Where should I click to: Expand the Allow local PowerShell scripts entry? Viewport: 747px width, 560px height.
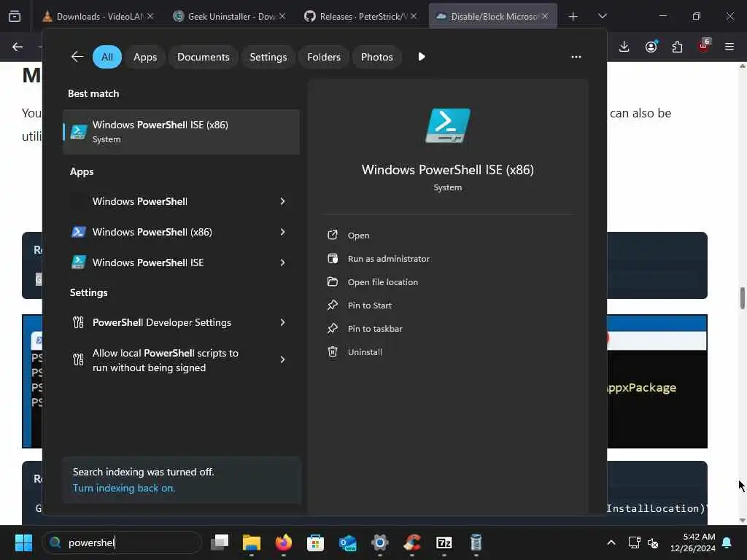coord(282,359)
